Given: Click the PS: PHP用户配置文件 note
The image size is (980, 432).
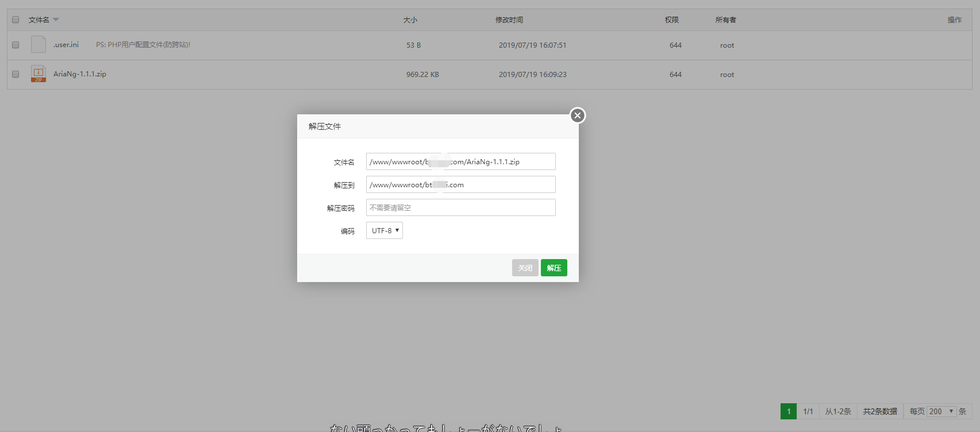Looking at the screenshot, I should coord(143,45).
